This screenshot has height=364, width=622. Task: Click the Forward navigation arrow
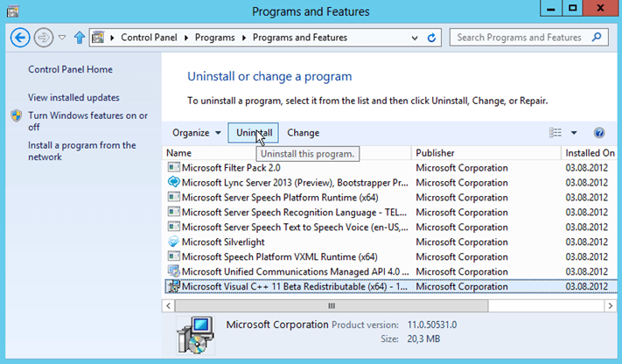[x=43, y=38]
